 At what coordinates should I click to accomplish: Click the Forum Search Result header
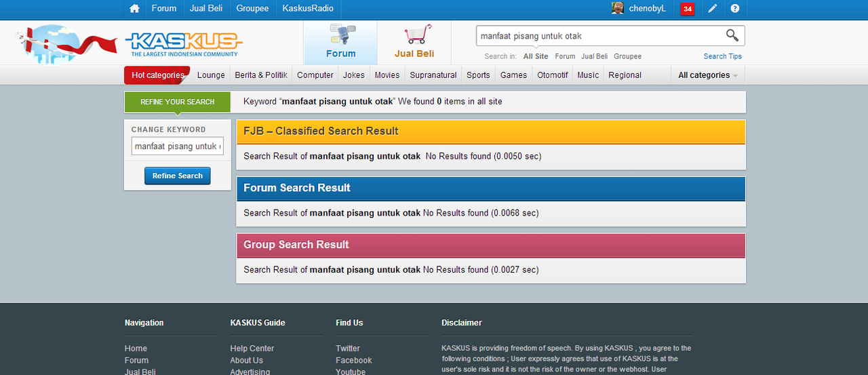491,188
